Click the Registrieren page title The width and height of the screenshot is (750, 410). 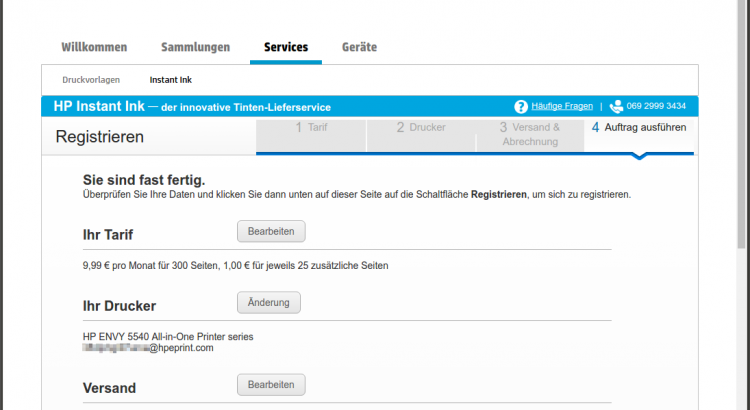[99, 137]
